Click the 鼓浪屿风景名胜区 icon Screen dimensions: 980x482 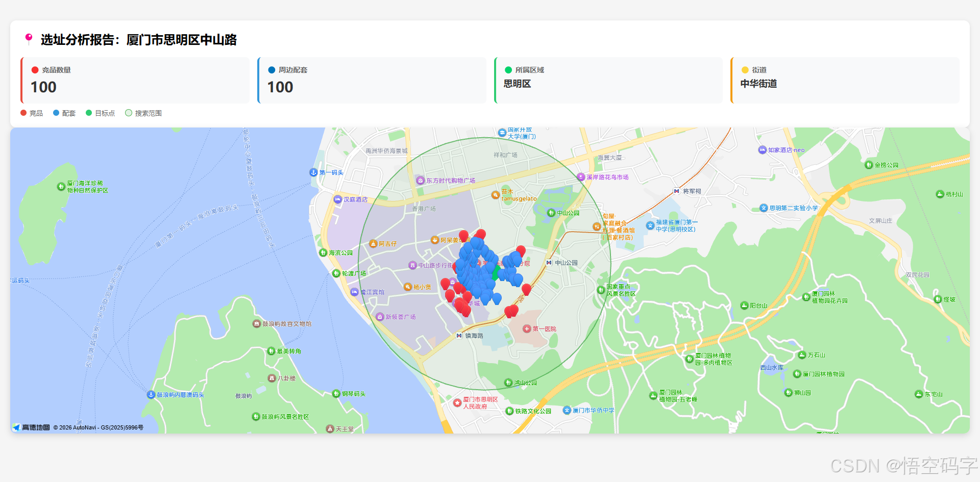(256, 417)
